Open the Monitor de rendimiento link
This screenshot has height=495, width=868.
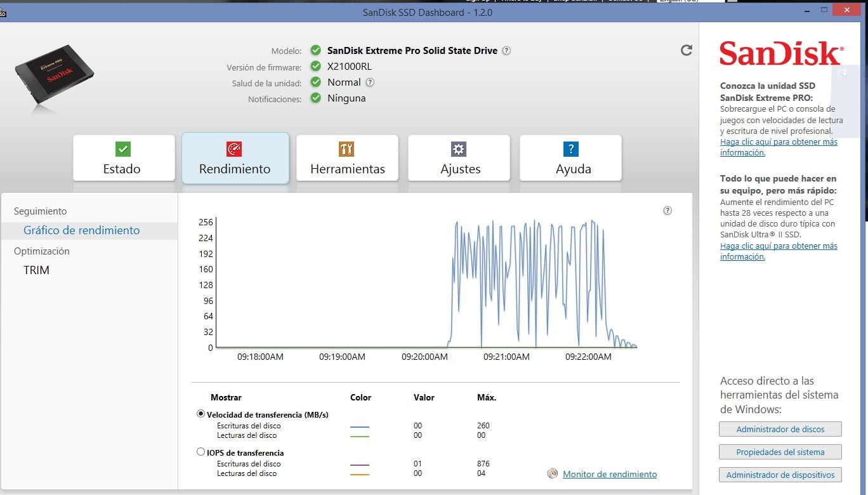[x=610, y=474]
